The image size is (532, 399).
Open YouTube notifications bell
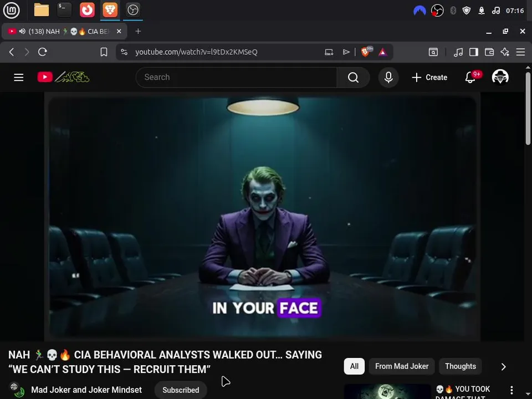(x=470, y=78)
